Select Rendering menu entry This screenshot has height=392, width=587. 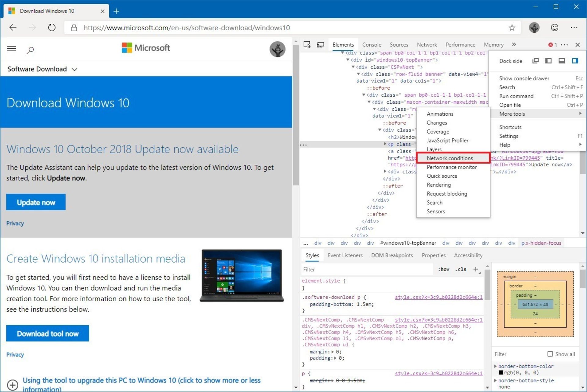click(x=438, y=185)
